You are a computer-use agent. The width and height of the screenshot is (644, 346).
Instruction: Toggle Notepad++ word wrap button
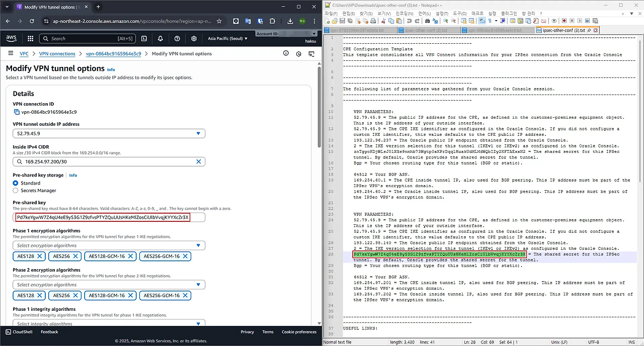pyautogui.click(x=481, y=21)
